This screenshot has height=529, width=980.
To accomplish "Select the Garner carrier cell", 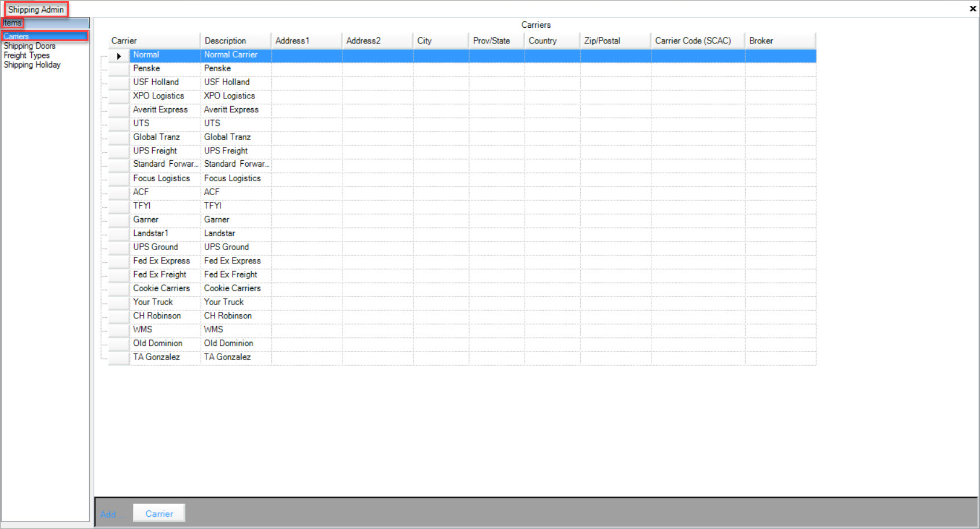I will (165, 220).
